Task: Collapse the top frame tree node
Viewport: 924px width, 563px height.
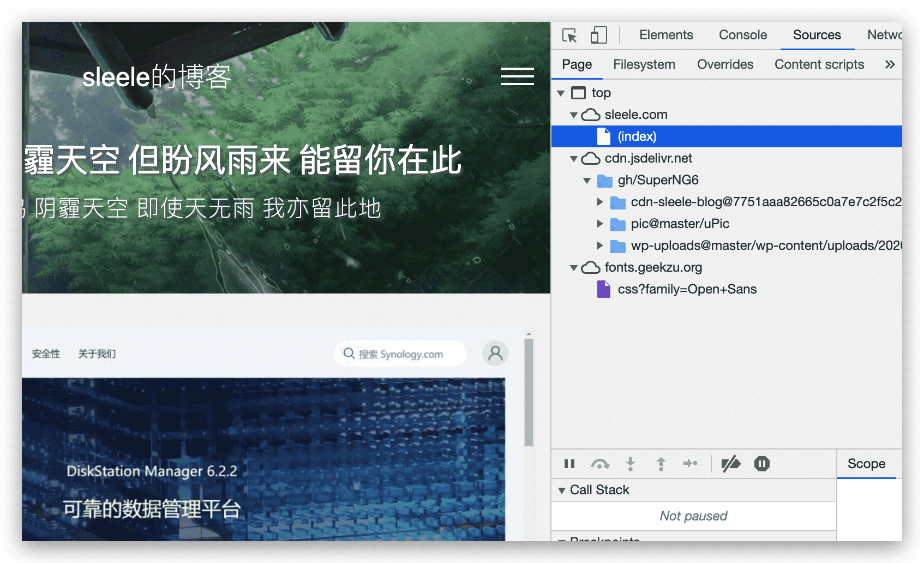Action: [561, 93]
